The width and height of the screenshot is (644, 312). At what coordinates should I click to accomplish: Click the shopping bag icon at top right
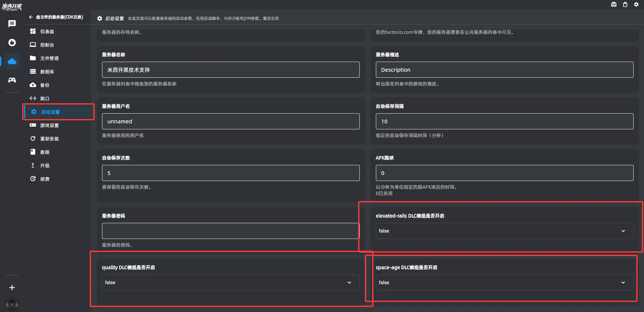[625, 4]
